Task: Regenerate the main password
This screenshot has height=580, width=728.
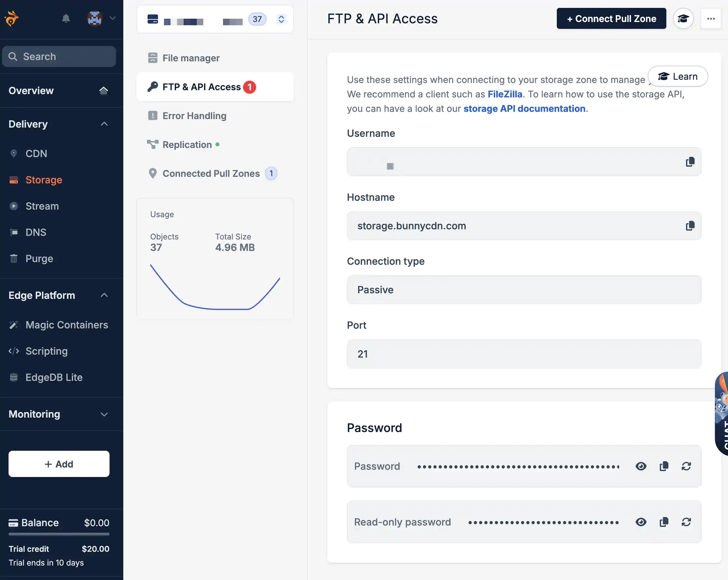Action: [x=686, y=466]
